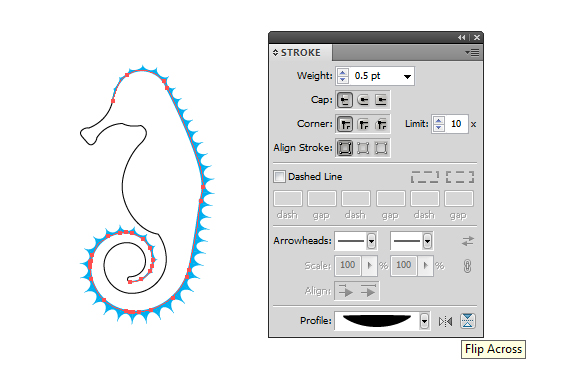Select the Round Cap icon
Screen dimensions: 565x387
coord(363,100)
